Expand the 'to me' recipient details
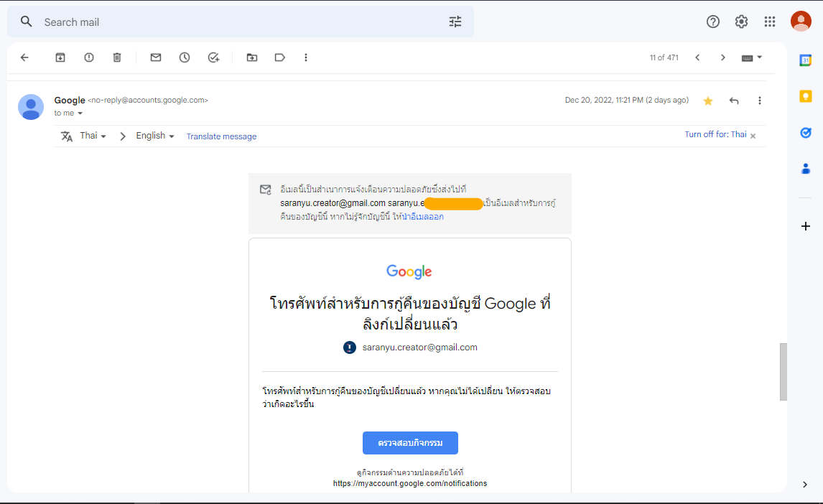The height and width of the screenshot is (504, 823). click(x=80, y=113)
